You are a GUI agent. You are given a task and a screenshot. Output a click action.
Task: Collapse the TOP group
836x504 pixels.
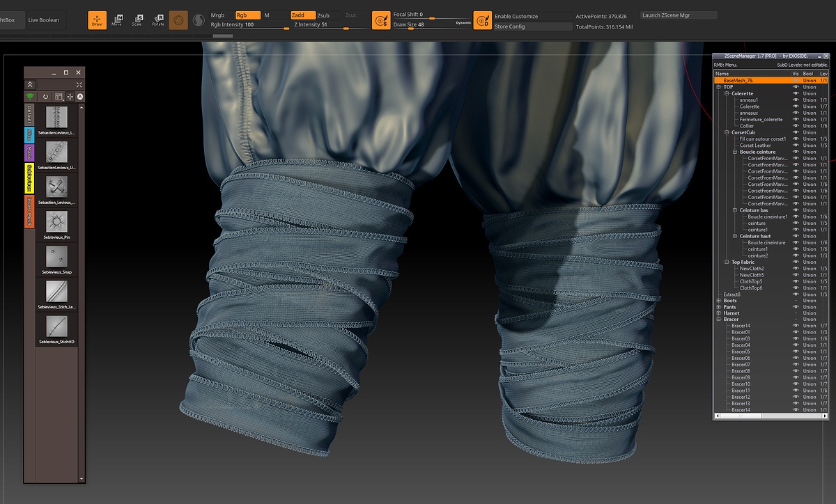point(719,87)
